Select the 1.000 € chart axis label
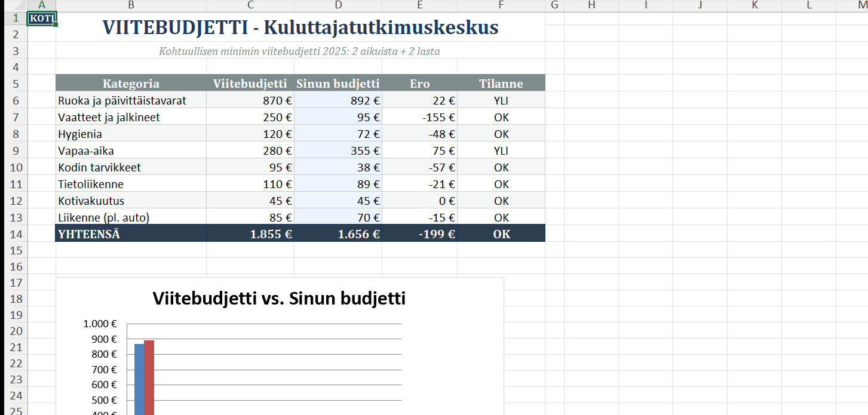Image resolution: width=868 pixels, height=415 pixels. pyautogui.click(x=100, y=324)
